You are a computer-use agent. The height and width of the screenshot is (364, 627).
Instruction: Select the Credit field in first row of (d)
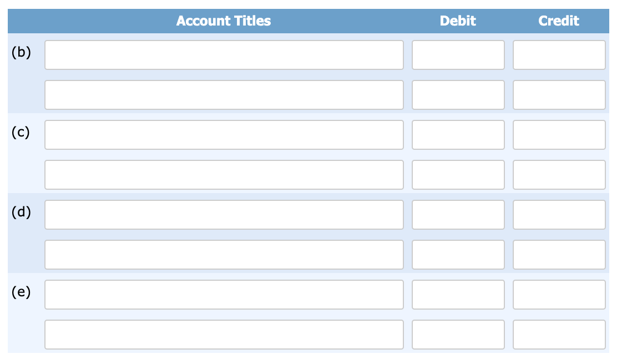tap(559, 214)
